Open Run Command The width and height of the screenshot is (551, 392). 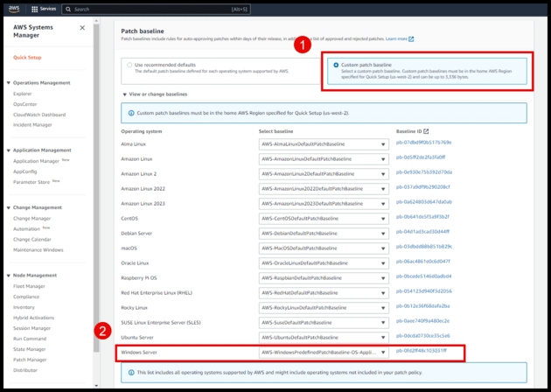click(30, 339)
